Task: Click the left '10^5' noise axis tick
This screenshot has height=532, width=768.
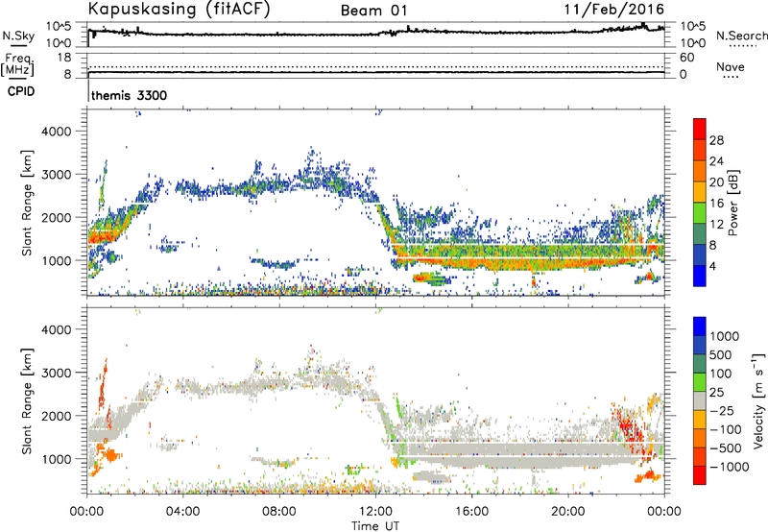Action: click(x=59, y=26)
